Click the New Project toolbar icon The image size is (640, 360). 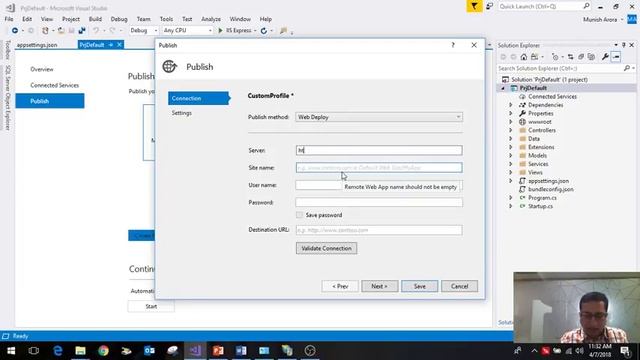tap(45, 31)
